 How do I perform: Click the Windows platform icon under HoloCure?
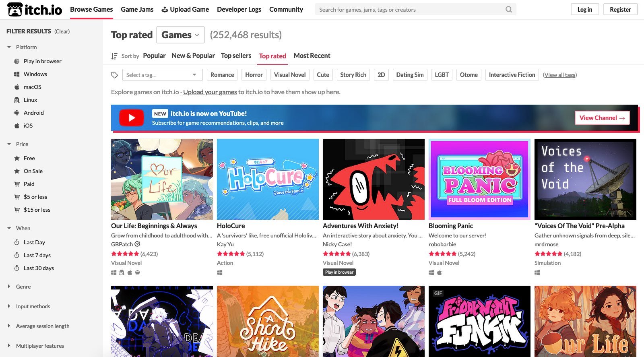tap(220, 272)
